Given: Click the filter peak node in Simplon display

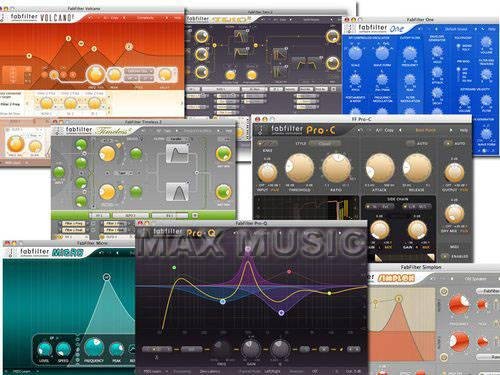Looking at the screenshot, I should (x=398, y=299).
